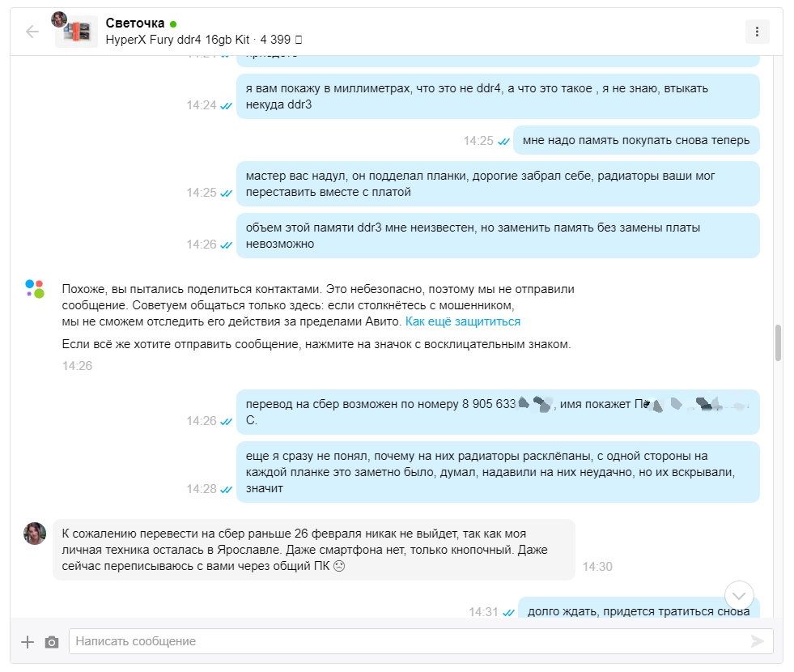Click Светочка's avatar beside her incoming message
The height and width of the screenshot is (672, 794).
35,534
